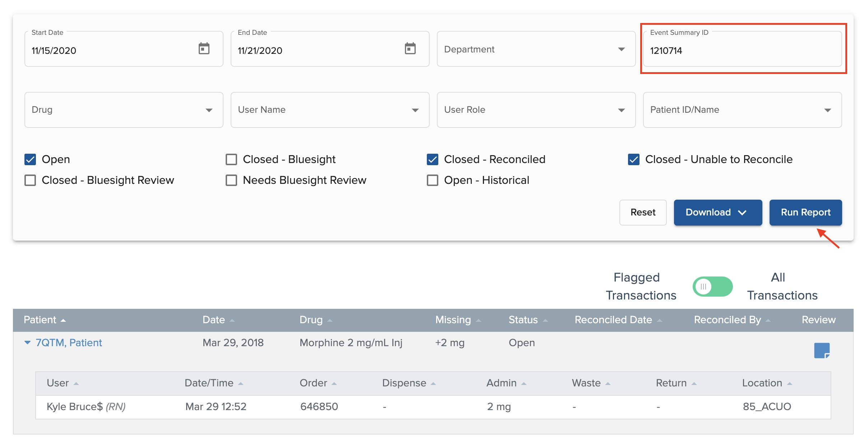Uncheck the Open status checkbox
Image resolution: width=868 pixels, height=446 pixels.
(30, 159)
